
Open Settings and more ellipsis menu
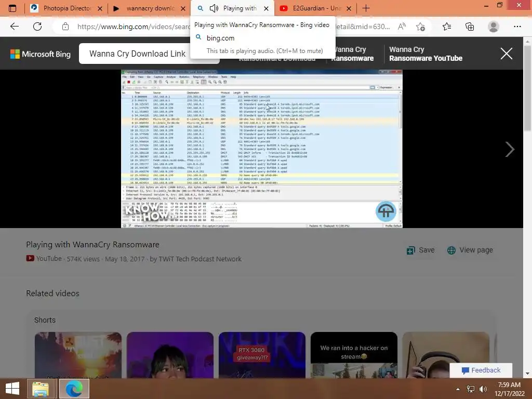(517, 26)
